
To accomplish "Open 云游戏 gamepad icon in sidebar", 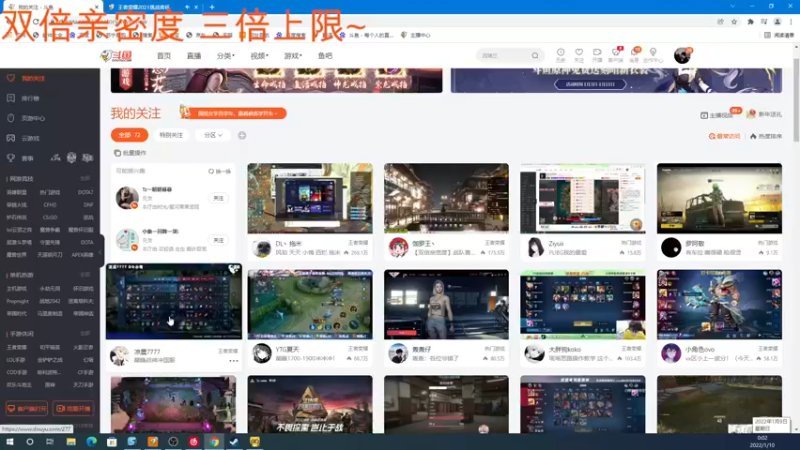I will pyautogui.click(x=11, y=138).
